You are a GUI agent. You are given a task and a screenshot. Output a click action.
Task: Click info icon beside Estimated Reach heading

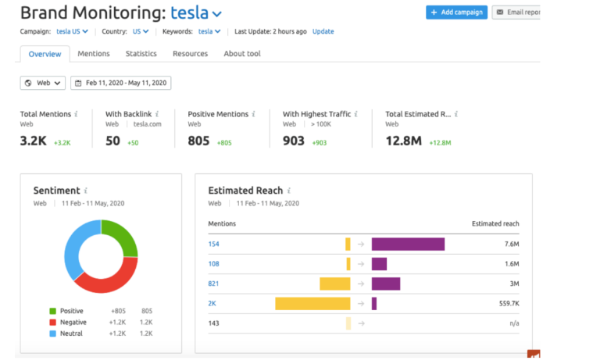point(289,191)
